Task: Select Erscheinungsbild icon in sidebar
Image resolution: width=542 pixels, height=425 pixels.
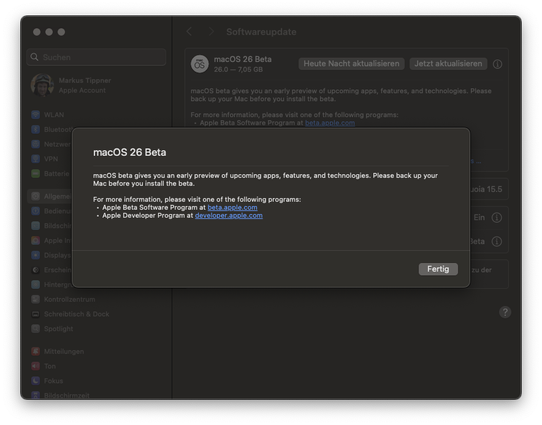Action: point(35,270)
